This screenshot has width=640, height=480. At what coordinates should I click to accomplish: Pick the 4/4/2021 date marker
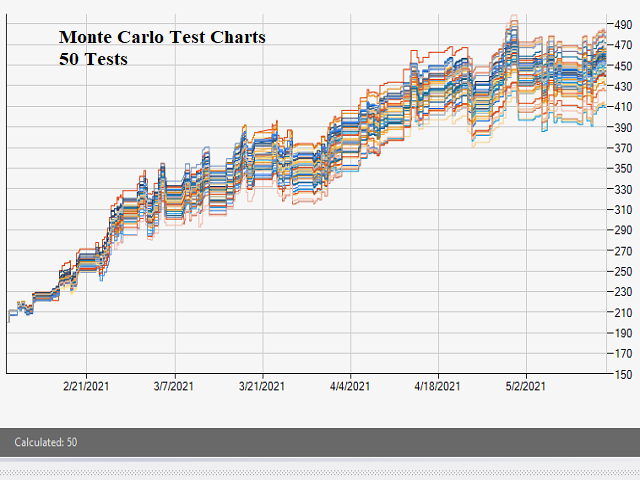click(350, 386)
